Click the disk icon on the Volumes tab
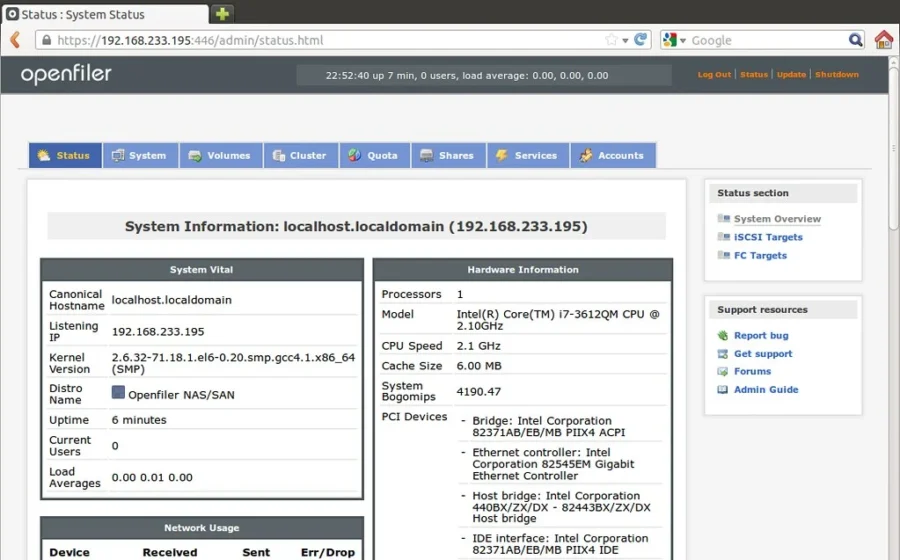 click(195, 156)
